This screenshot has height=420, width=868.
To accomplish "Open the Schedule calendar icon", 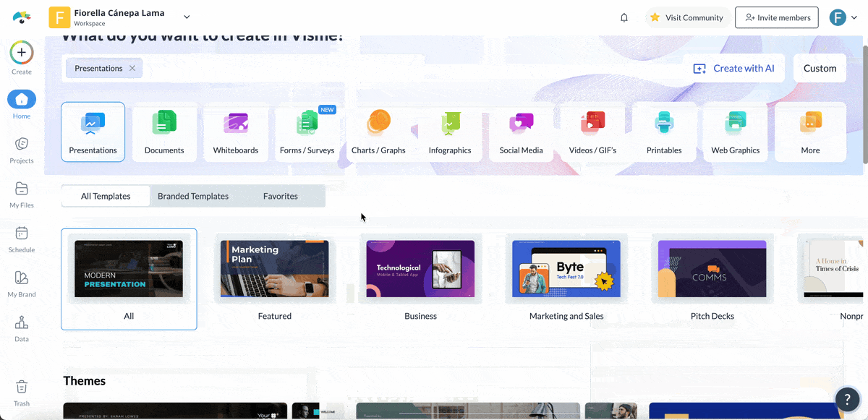I will tap(22, 233).
